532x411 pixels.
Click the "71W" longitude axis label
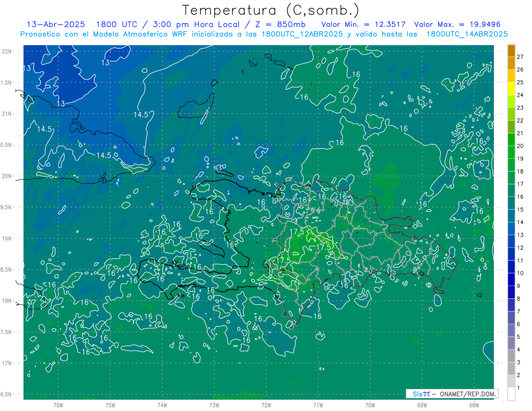(318, 405)
